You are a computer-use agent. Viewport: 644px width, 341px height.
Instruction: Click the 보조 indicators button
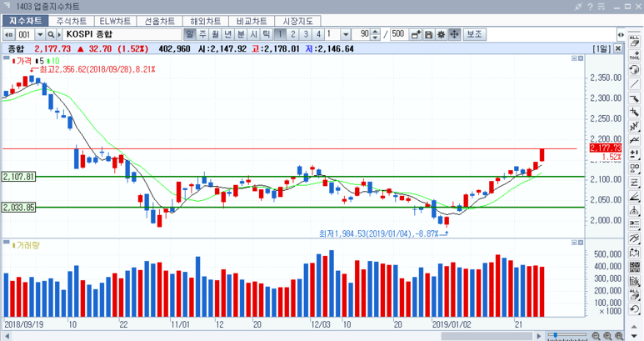tap(474, 34)
